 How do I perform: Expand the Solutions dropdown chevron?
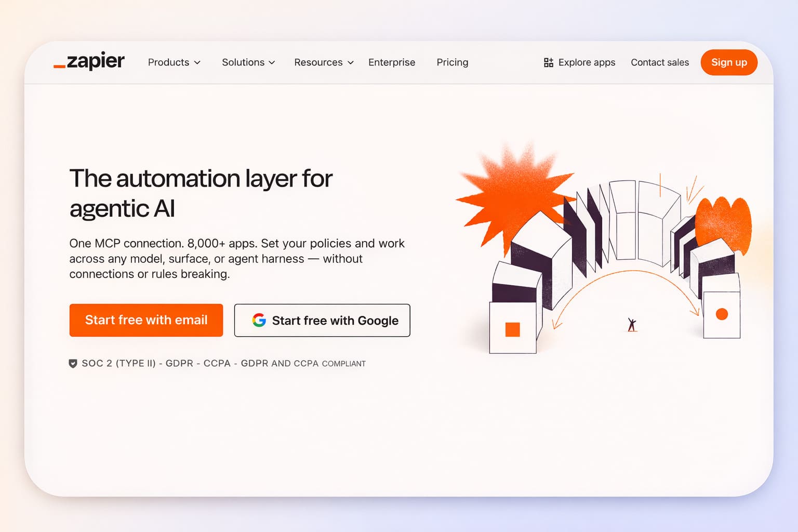[x=272, y=62]
